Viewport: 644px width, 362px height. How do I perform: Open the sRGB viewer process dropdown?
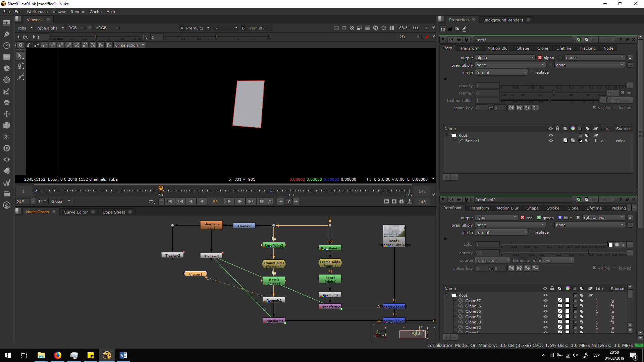click(x=107, y=28)
